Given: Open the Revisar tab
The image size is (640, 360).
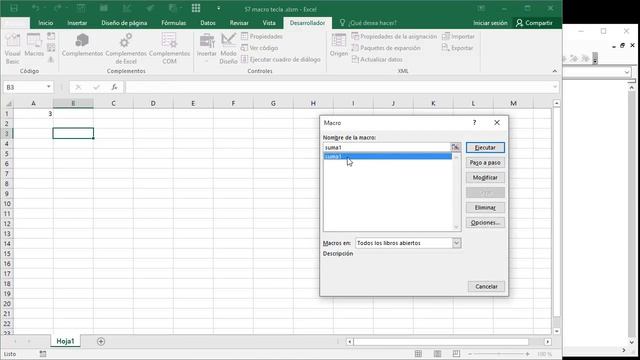Looking at the screenshot, I should [x=239, y=23].
